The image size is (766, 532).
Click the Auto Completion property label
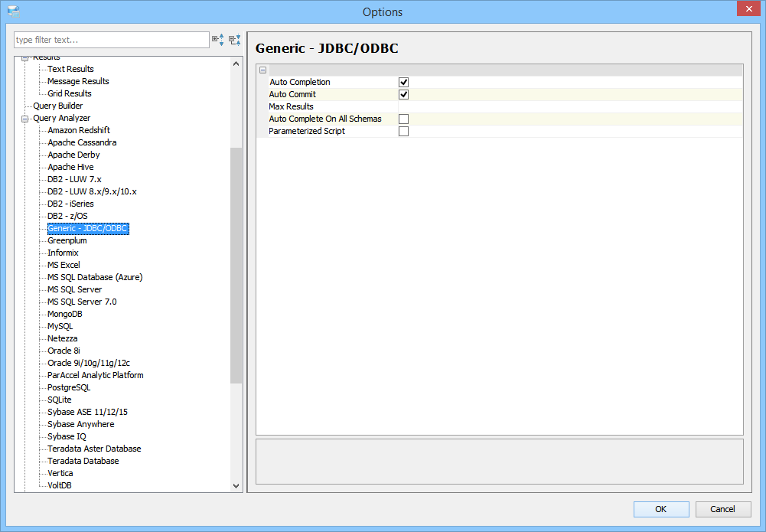pos(299,82)
